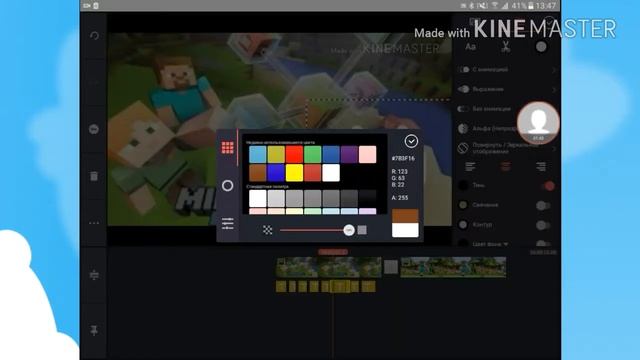Click the capture icon in left toolbar
This screenshot has width=640, height=360.
tap(94, 129)
